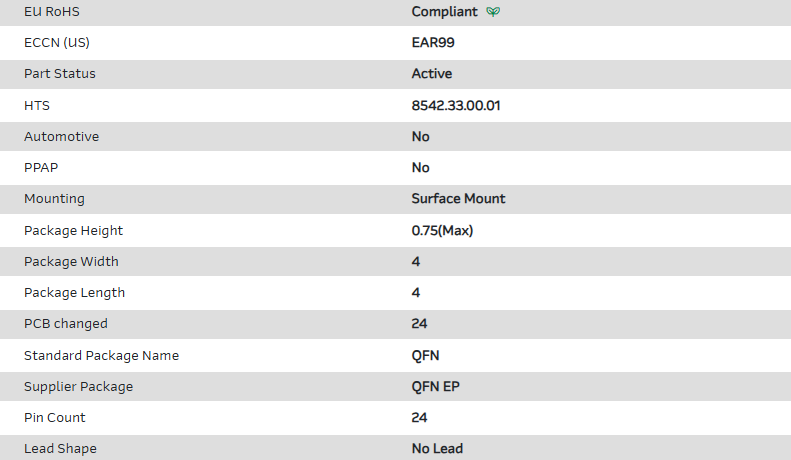Select the EU RoHS label
This screenshot has width=791, height=460.
[52, 12]
